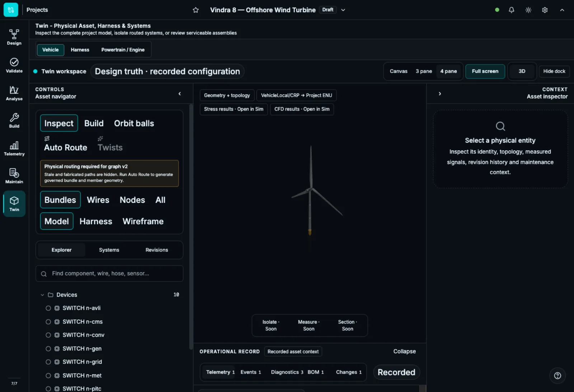Open CFD results in Sim
This screenshot has height=392, width=574.
[x=302, y=109]
